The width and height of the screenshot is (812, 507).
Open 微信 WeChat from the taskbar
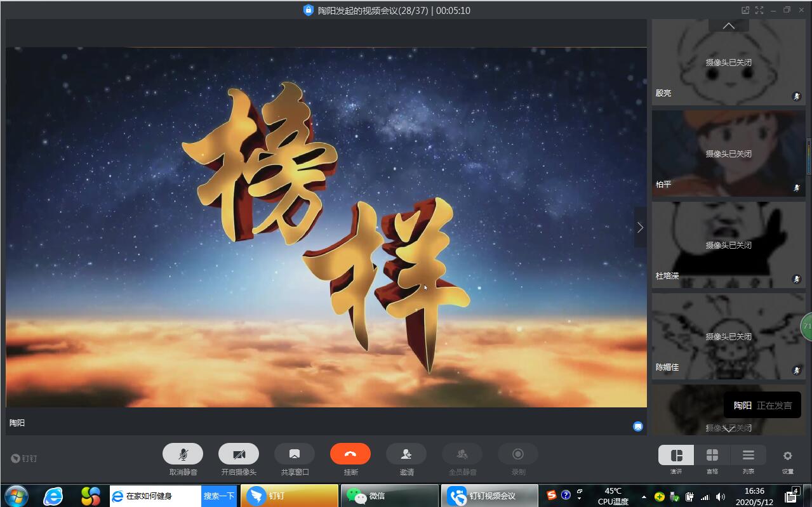point(389,496)
